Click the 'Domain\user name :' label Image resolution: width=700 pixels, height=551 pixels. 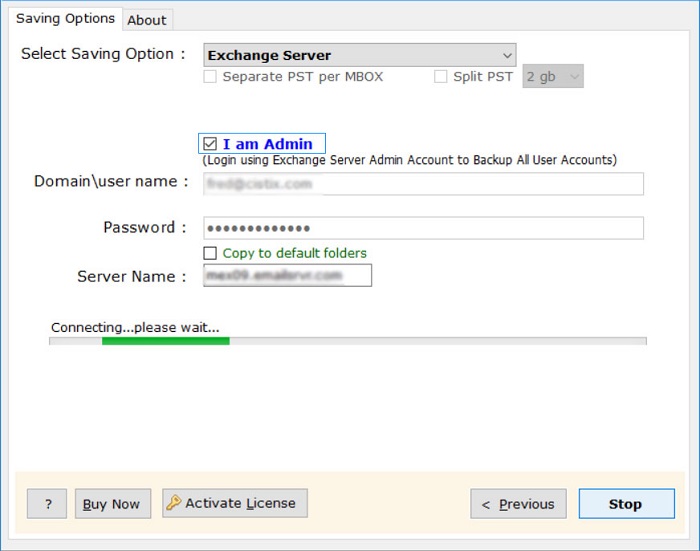pyautogui.click(x=111, y=181)
